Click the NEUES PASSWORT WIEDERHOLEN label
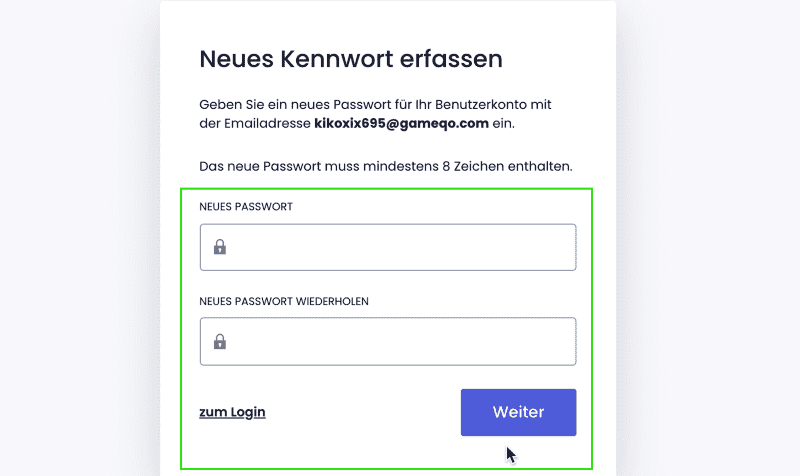 (284, 302)
